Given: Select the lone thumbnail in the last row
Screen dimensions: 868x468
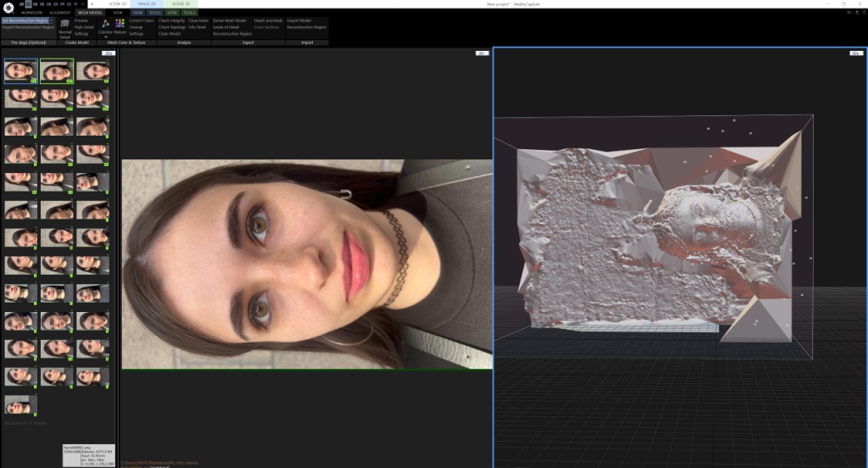Looking at the screenshot, I should 20,405.
